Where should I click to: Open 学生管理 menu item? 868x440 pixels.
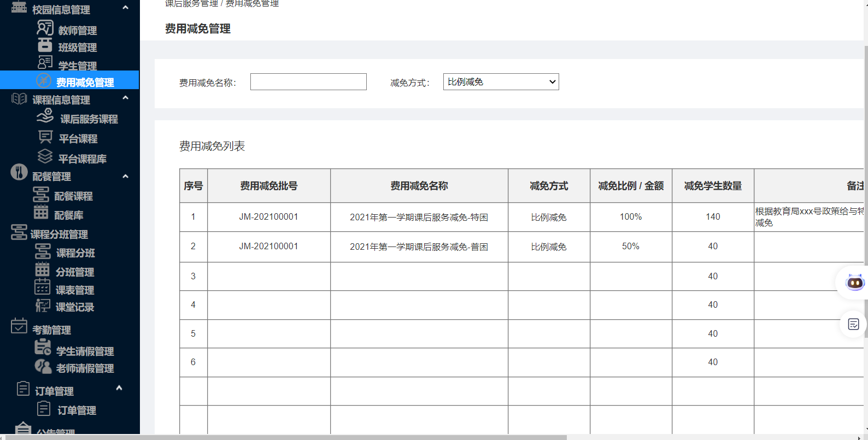pos(78,66)
